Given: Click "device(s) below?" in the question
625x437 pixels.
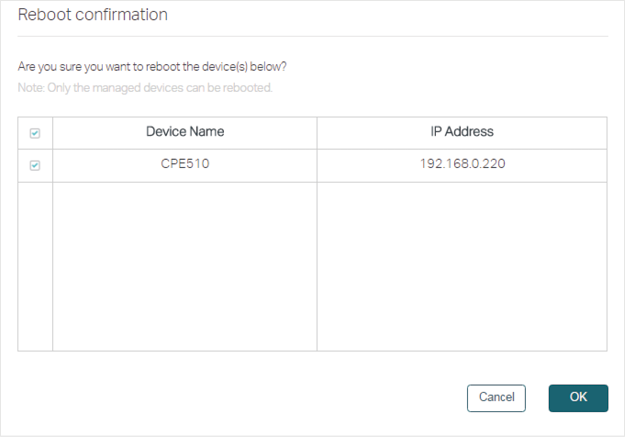Looking at the screenshot, I should pyautogui.click(x=244, y=67).
